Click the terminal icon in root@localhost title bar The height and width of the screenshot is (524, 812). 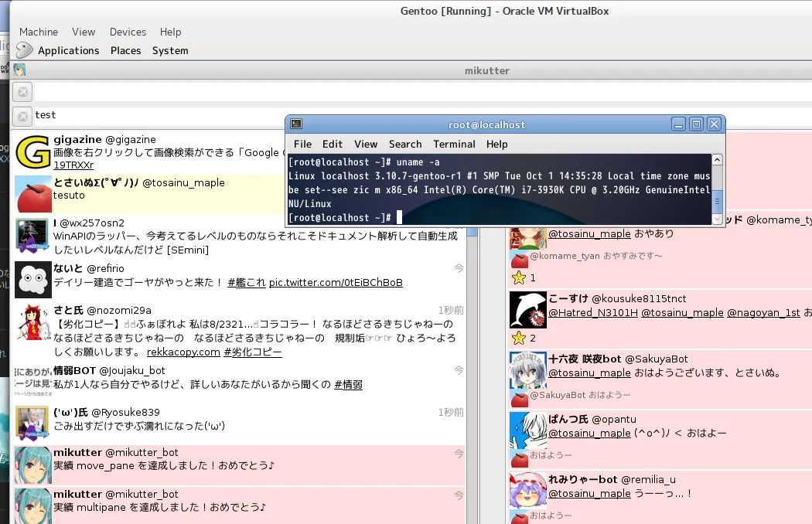click(296, 124)
